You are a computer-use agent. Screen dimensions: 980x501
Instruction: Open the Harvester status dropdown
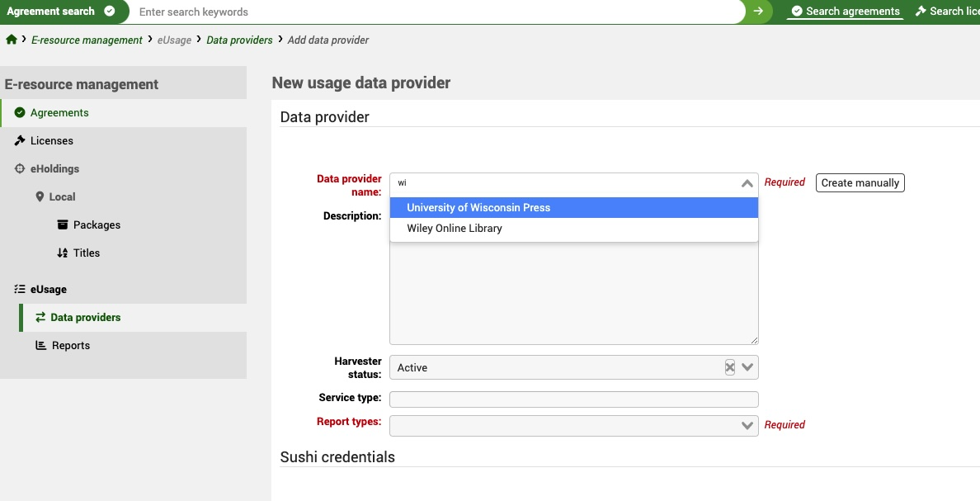click(747, 366)
